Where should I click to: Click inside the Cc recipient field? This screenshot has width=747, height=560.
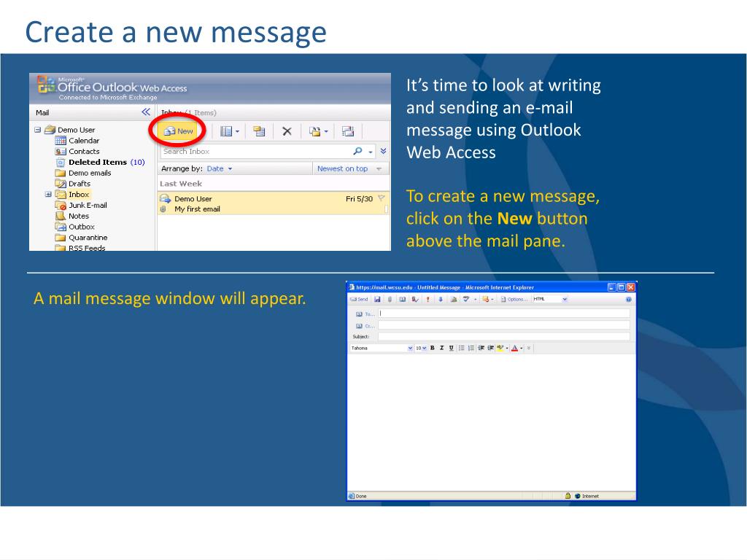(504, 324)
